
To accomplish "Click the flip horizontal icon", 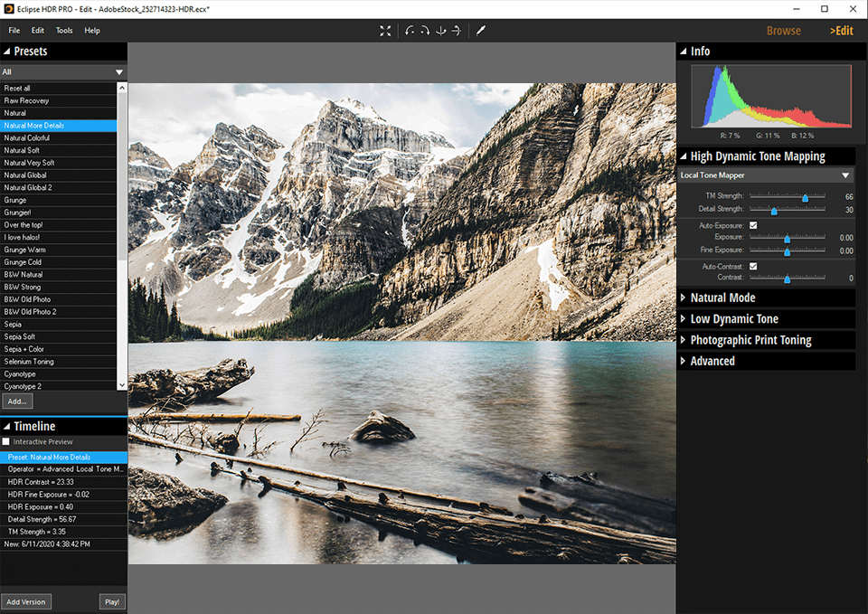I will [457, 31].
